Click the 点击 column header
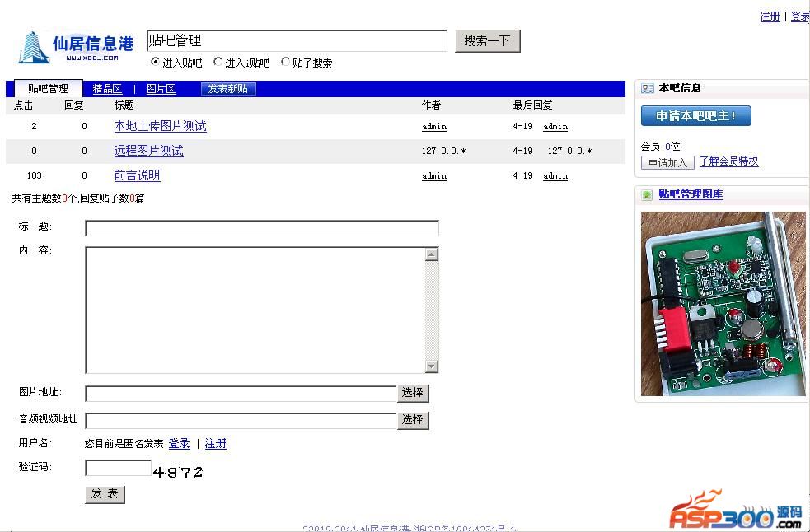This screenshot has height=532, width=810. click(x=23, y=105)
